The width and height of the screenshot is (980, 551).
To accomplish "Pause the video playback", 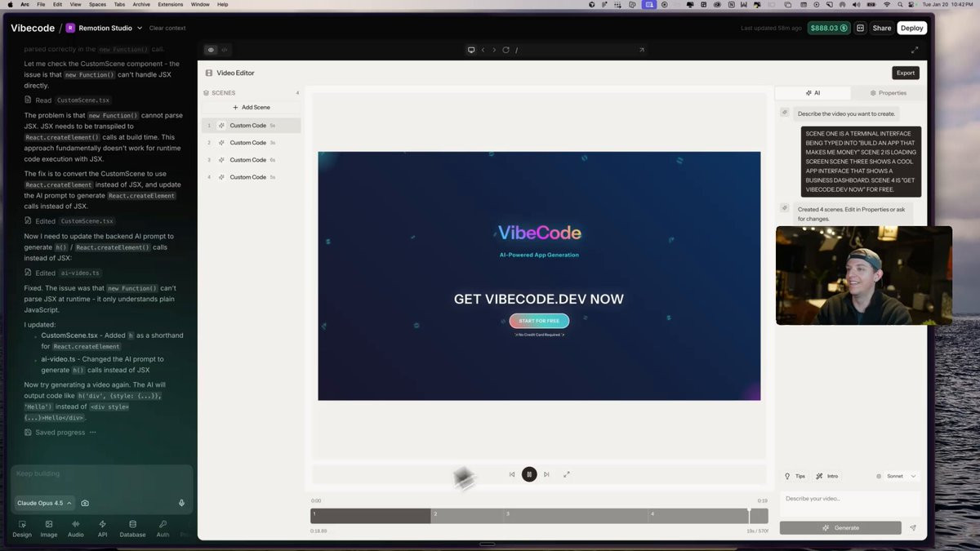I will [x=529, y=474].
